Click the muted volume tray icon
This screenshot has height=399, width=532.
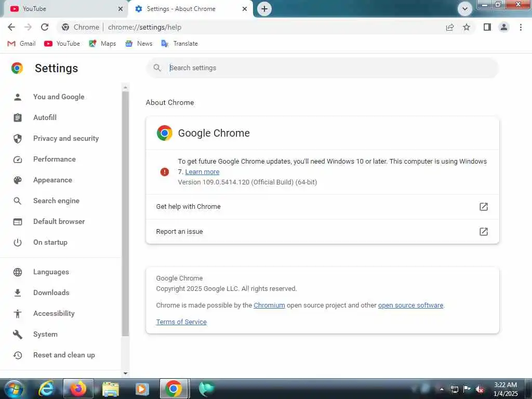coord(480,389)
